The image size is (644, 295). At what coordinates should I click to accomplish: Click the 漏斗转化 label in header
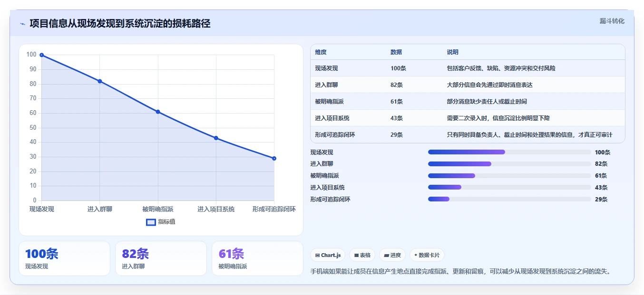tap(612, 21)
